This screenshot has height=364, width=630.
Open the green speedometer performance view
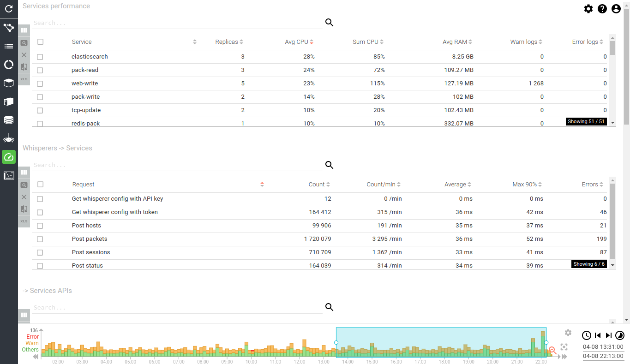pyautogui.click(x=9, y=157)
